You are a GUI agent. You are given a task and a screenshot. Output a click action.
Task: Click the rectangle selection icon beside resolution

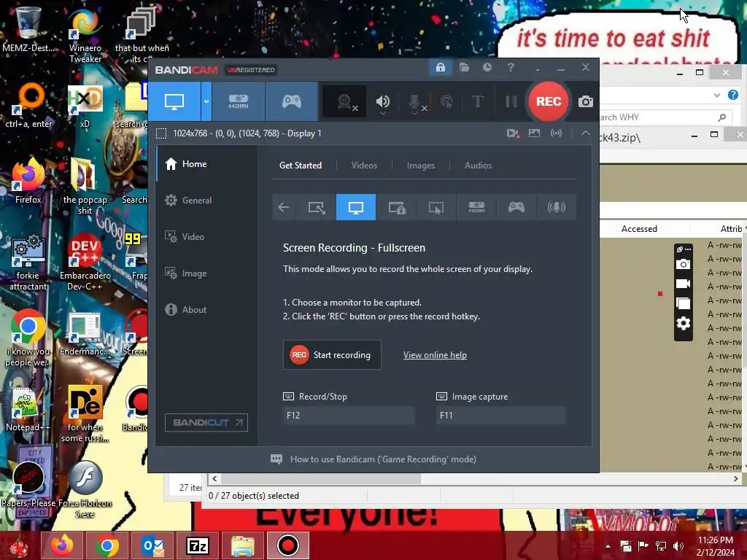[161, 133]
